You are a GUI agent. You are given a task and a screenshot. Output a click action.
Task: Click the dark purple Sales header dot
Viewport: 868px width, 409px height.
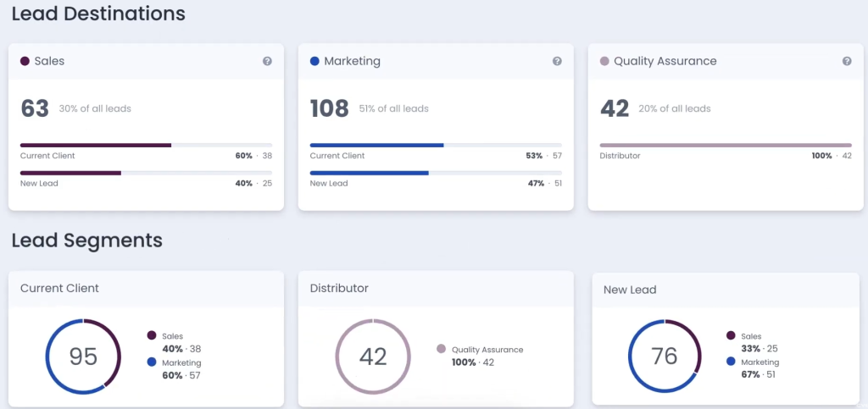click(x=25, y=61)
